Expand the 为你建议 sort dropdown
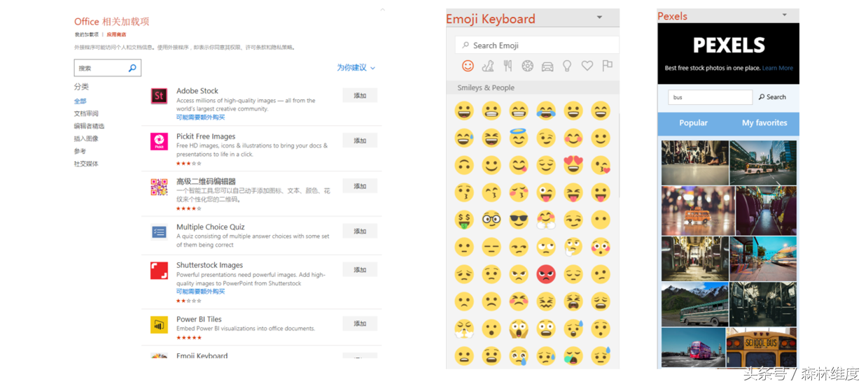 [356, 68]
